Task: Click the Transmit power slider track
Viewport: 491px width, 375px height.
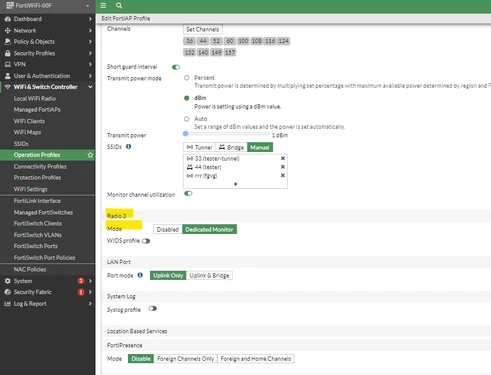Action: coord(227,134)
